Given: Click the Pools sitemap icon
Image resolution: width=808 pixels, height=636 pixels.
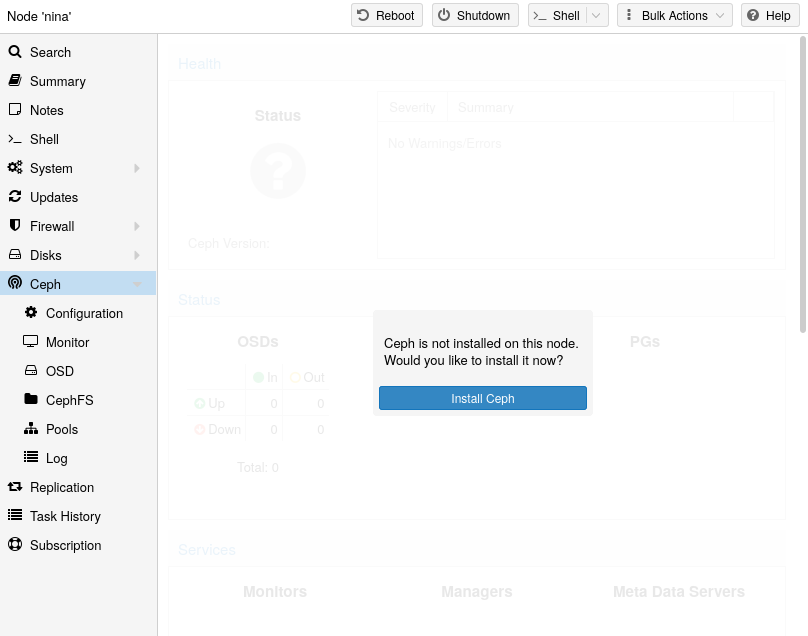Looking at the screenshot, I should tap(31, 429).
